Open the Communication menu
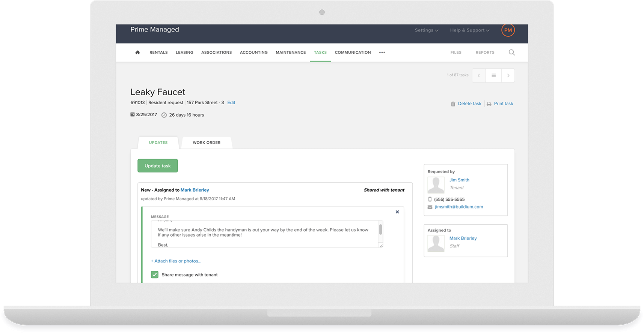644x333 pixels. [353, 52]
